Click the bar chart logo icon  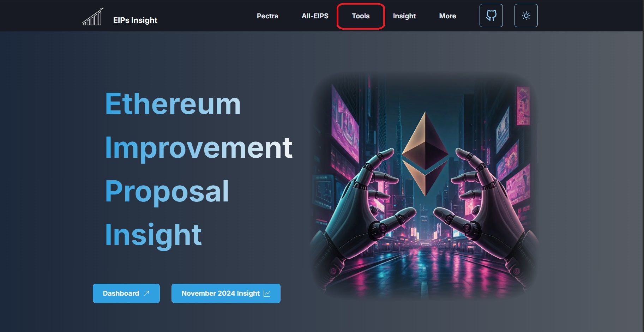pyautogui.click(x=93, y=17)
